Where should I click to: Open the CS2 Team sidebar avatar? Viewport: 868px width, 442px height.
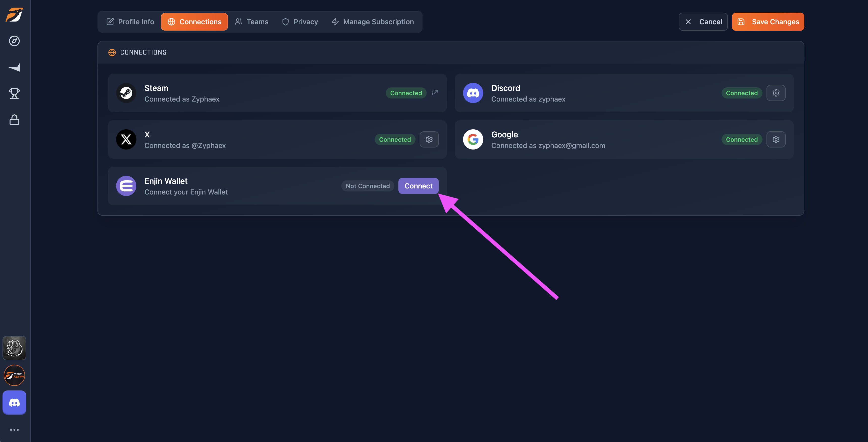[14, 375]
